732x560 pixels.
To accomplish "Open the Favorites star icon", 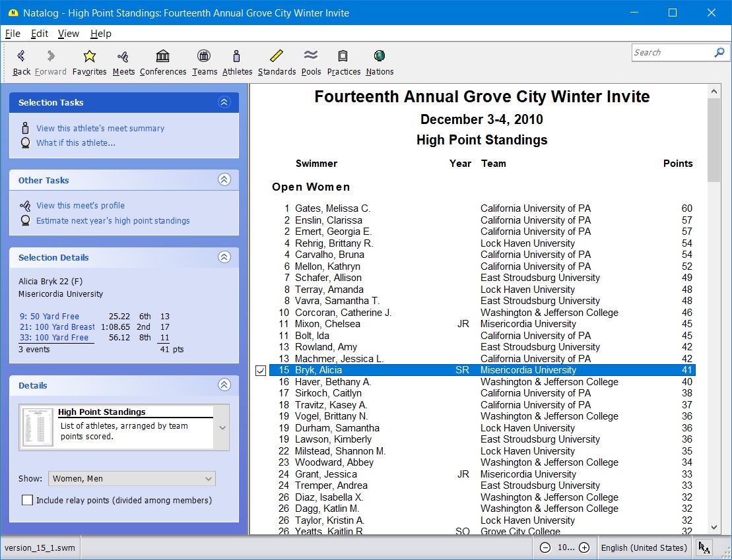I will point(89,56).
